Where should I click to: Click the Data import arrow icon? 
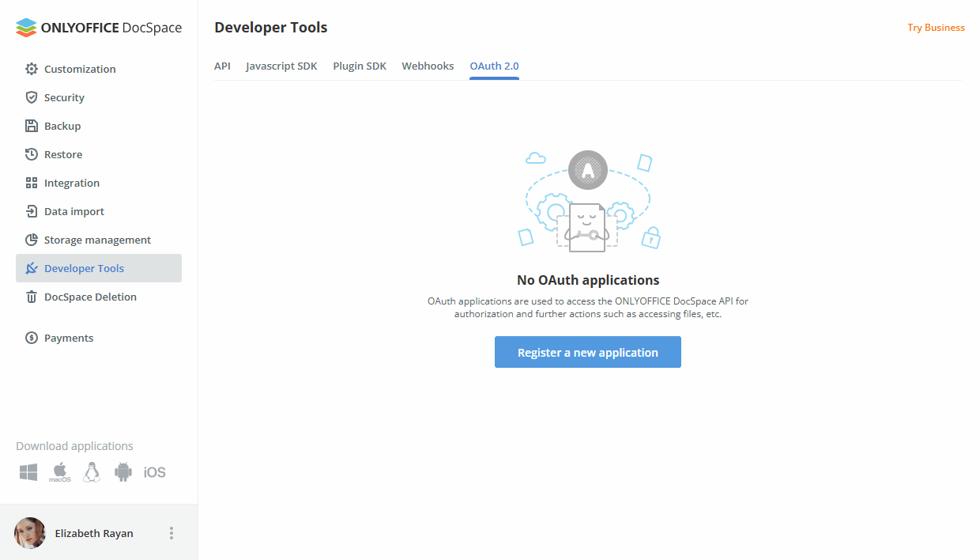[32, 211]
